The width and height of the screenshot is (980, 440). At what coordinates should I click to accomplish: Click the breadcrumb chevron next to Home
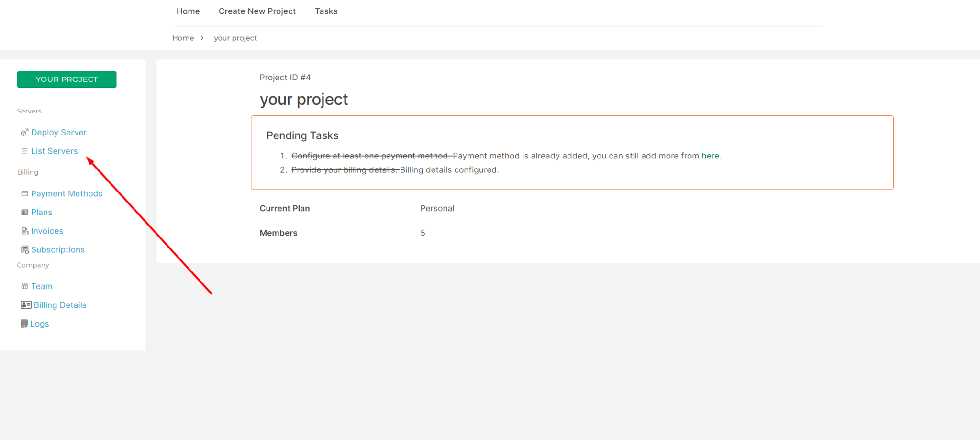[x=202, y=38]
